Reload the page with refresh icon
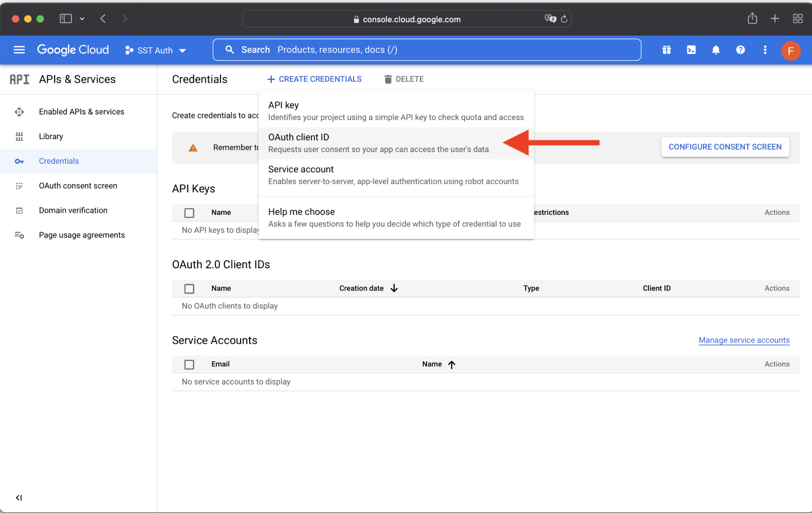 (564, 19)
